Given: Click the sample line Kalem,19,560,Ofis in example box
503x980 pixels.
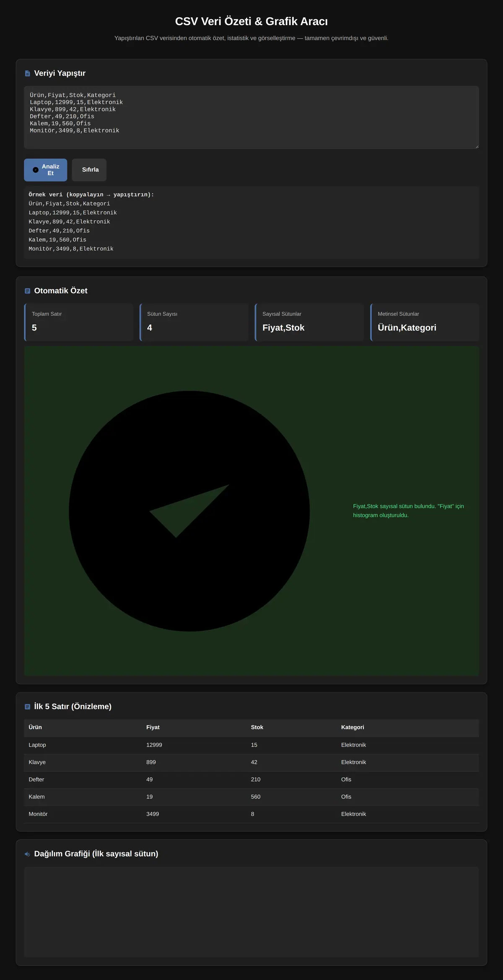Looking at the screenshot, I should [57, 240].
